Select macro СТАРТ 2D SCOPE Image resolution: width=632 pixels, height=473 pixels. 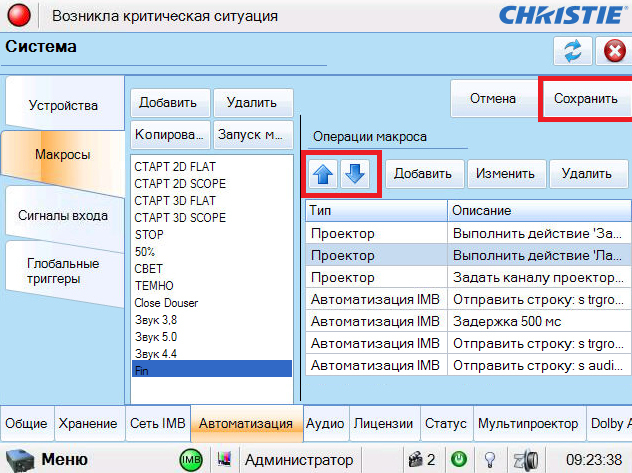(x=212, y=184)
